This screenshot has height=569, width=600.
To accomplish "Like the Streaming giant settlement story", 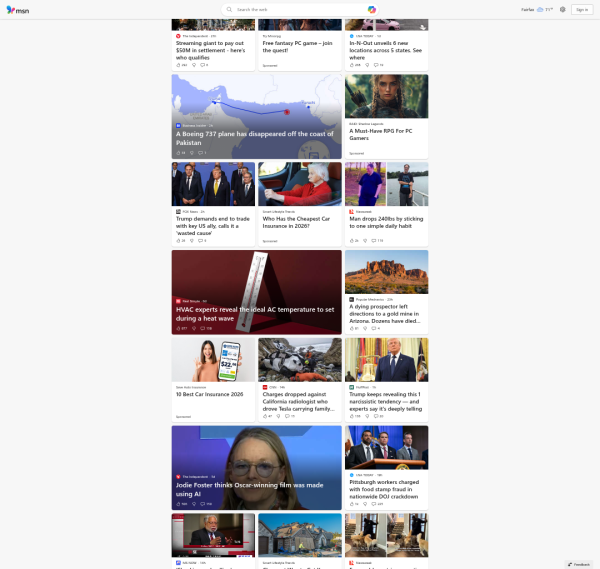I will tap(178, 65).
